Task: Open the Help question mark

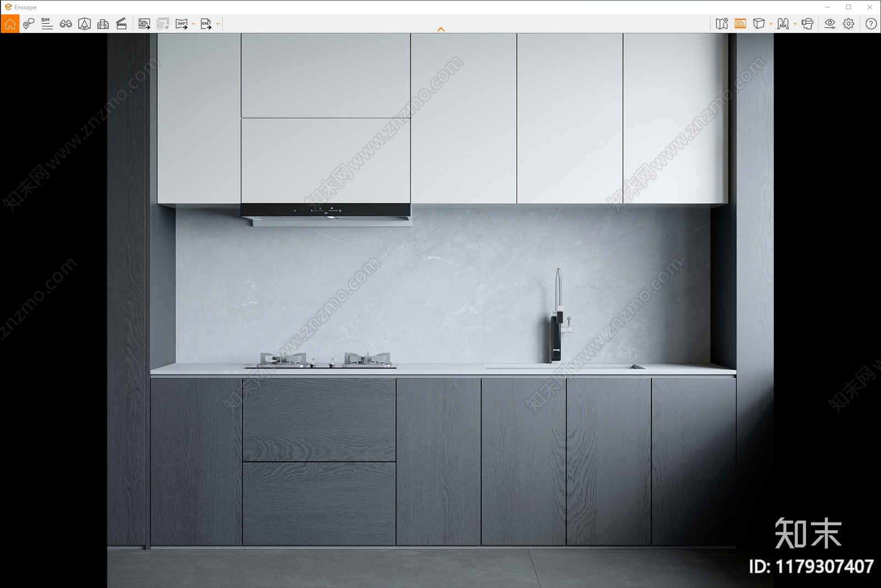Action: 871,24
